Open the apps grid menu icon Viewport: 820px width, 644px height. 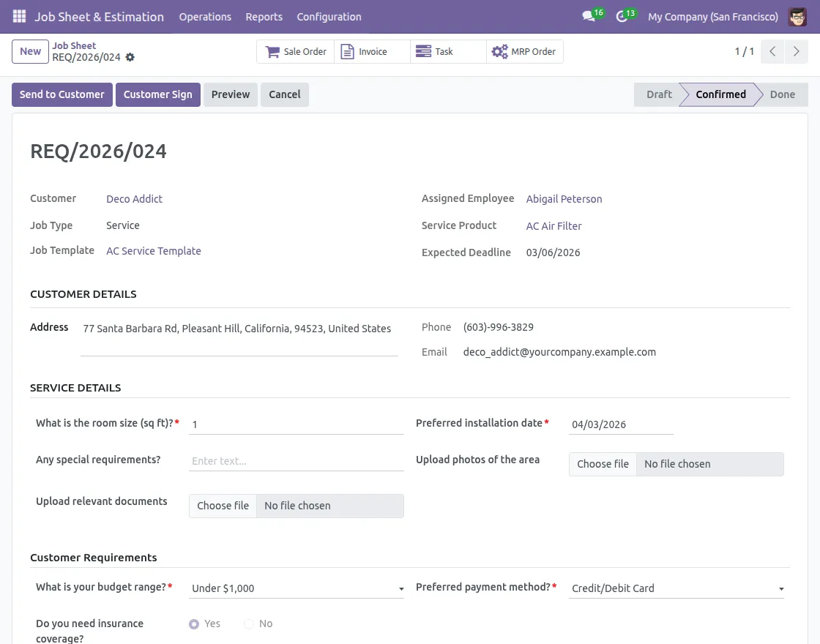(19, 16)
